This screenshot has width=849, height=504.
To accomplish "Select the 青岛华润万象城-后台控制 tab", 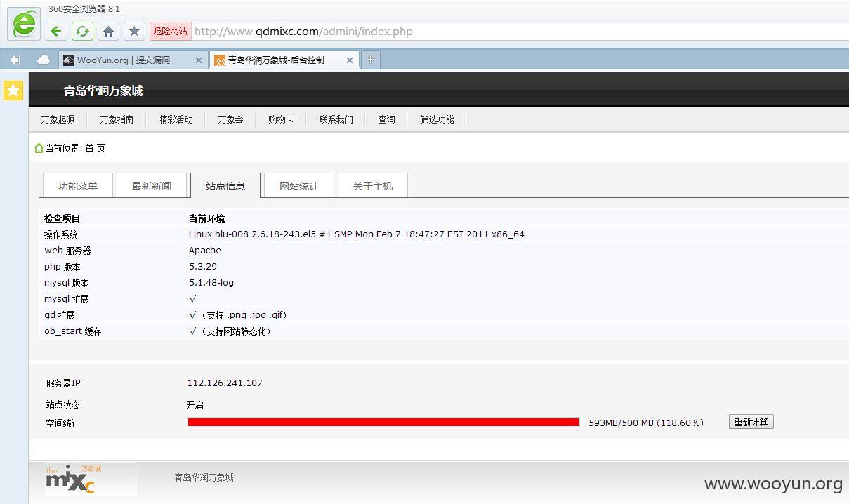I will [x=284, y=60].
